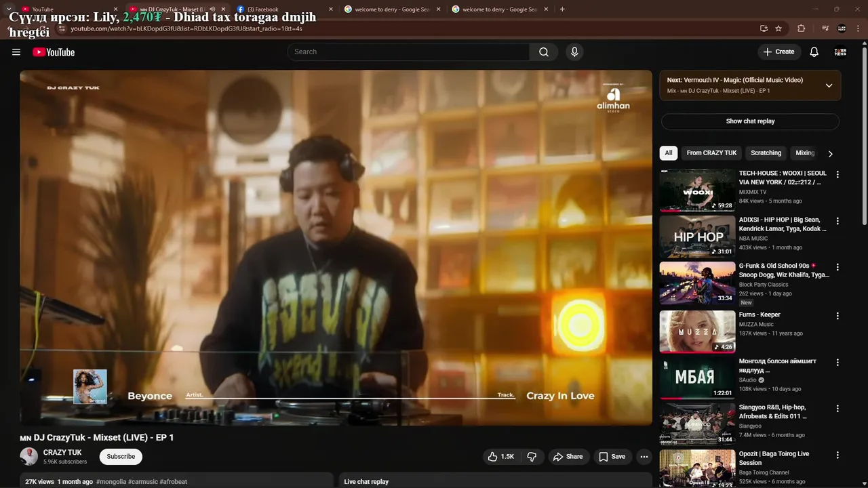Select the Mixing filter chip
This screenshot has height=488, width=868.
pyautogui.click(x=805, y=153)
